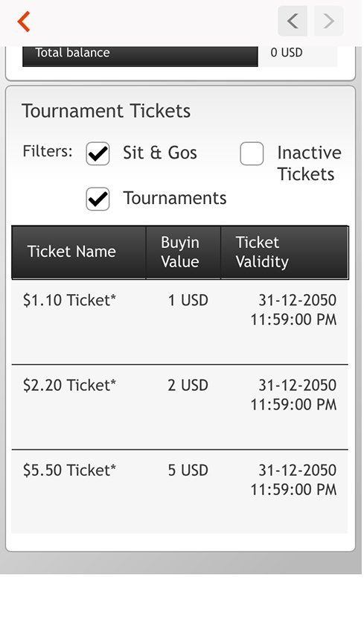Image resolution: width=364 pixels, height=644 pixels.
Task: Click the Total balance bar
Action: (140, 56)
